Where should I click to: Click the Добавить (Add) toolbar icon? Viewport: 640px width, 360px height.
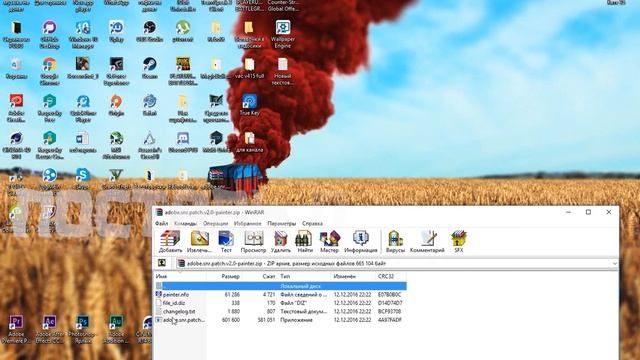170,241
